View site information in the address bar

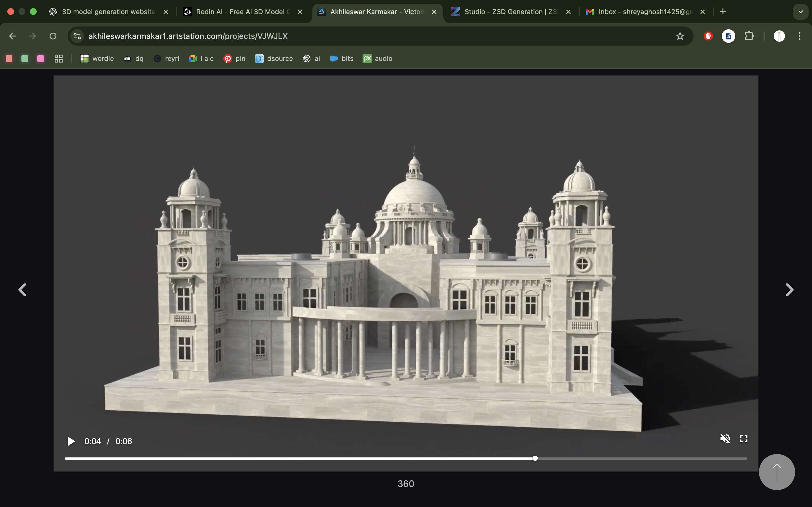coord(78,36)
